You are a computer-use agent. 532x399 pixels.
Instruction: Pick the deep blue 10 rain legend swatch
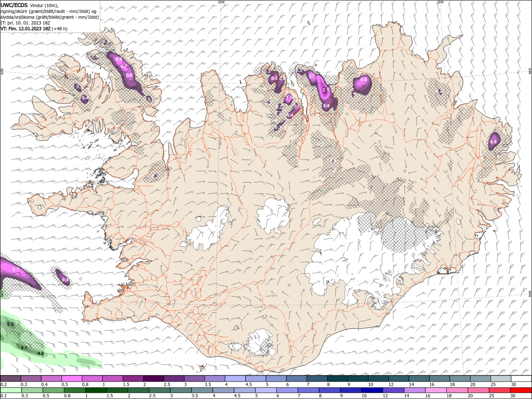tap(372, 390)
